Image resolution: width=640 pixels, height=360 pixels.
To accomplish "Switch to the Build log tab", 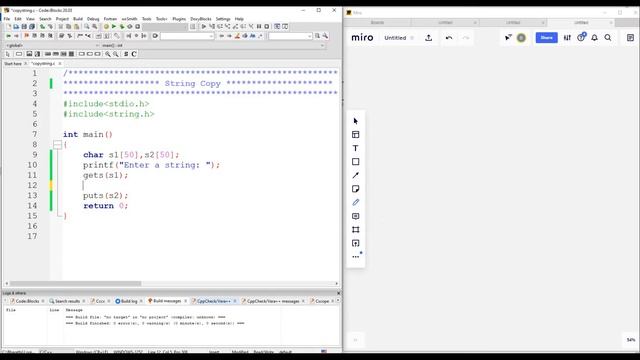I will click(129, 301).
